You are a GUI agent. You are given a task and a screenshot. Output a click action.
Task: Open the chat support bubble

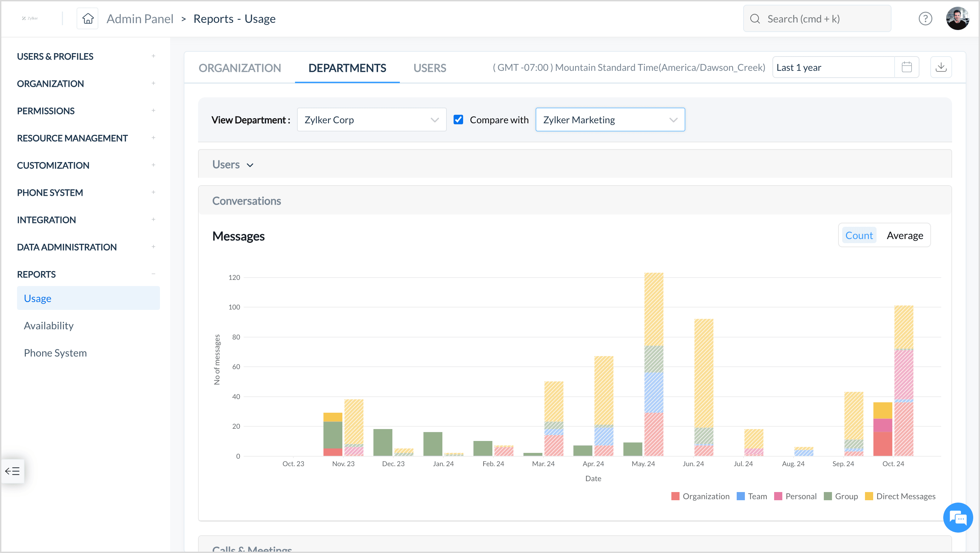tap(958, 518)
